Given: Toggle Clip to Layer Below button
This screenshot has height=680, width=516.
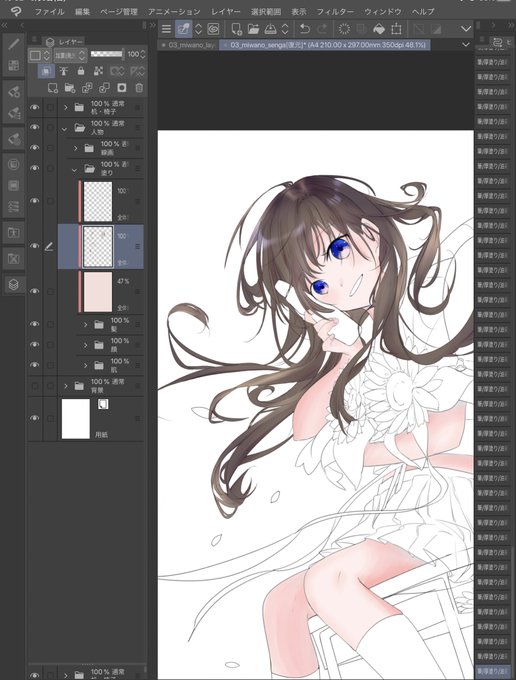Looking at the screenshot, I should [46, 71].
